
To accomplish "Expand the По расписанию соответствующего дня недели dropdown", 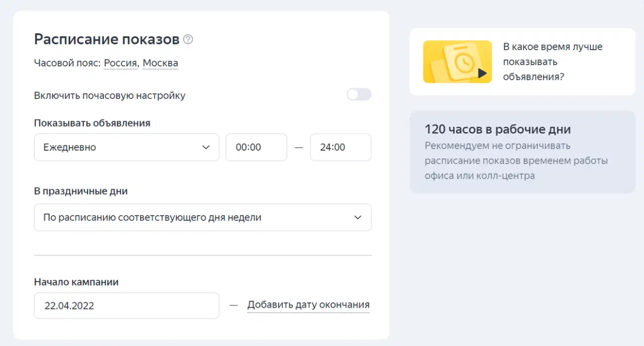I will point(202,218).
